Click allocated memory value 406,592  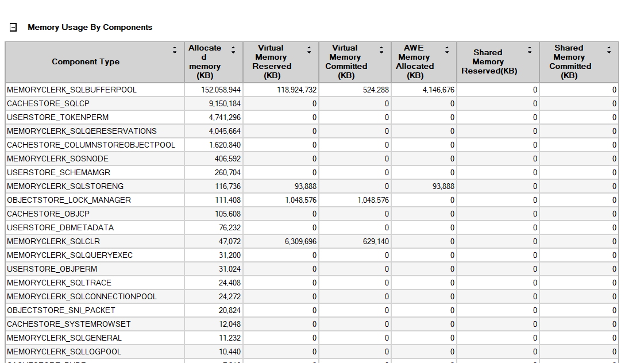tap(227, 159)
